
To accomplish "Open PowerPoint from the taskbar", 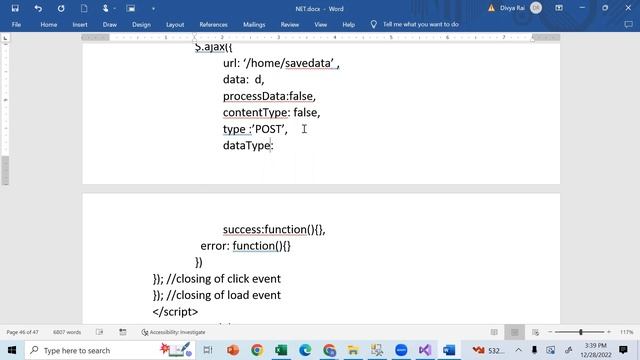I will pos(233,350).
